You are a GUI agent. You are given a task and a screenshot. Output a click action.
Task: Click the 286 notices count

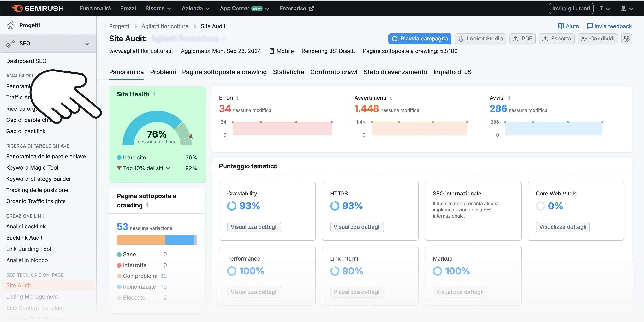click(x=498, y=109)
